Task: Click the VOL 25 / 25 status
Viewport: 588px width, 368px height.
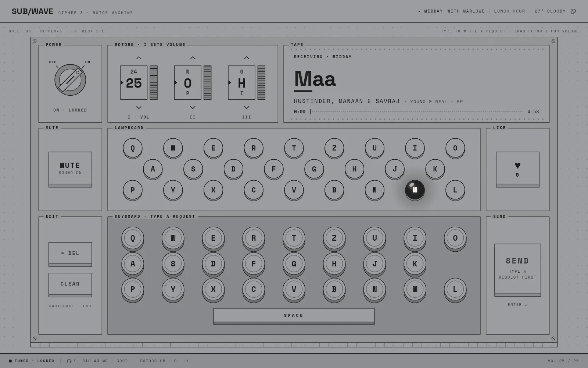Action: click(563, 361)
